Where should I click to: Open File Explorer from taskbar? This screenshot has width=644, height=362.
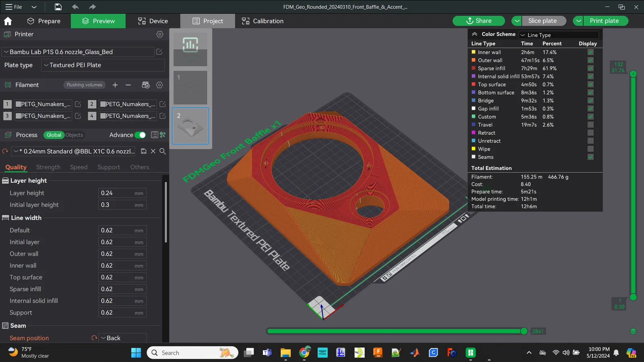coord(286,353)
